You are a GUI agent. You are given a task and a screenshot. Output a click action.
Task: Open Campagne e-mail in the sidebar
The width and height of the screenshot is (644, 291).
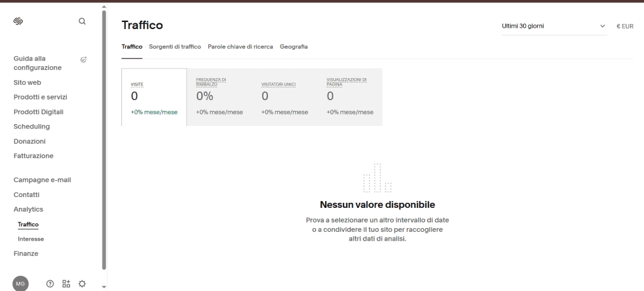[42, 180]
